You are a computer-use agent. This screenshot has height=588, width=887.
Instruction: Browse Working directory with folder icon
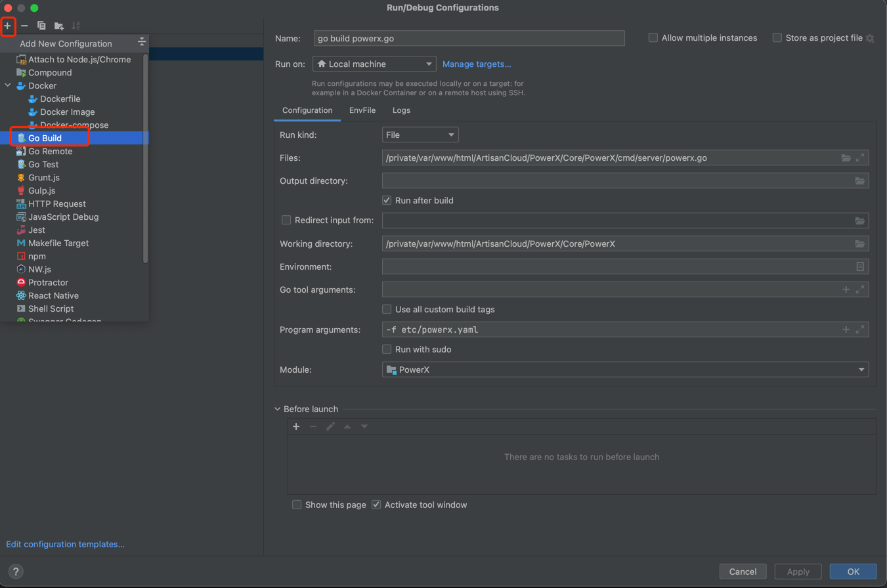(860, 244)
